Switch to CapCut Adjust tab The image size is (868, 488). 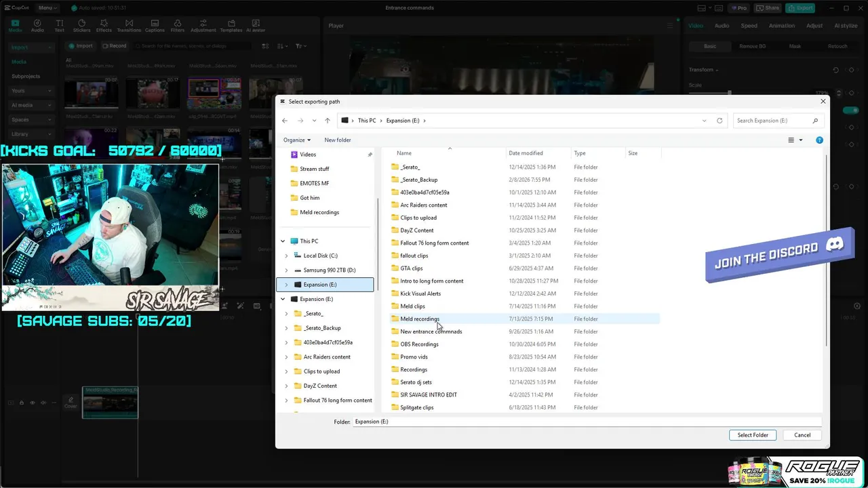(x=814, y=26)
